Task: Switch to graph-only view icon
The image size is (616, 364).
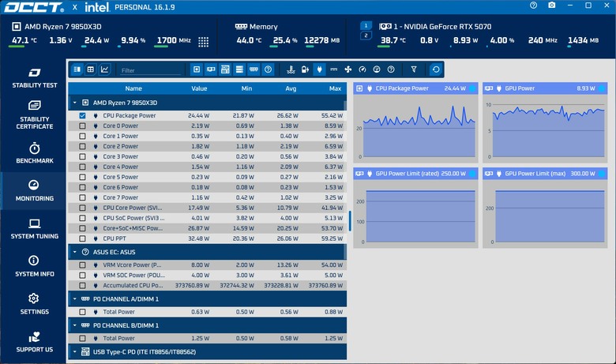Action: point(104,69)
